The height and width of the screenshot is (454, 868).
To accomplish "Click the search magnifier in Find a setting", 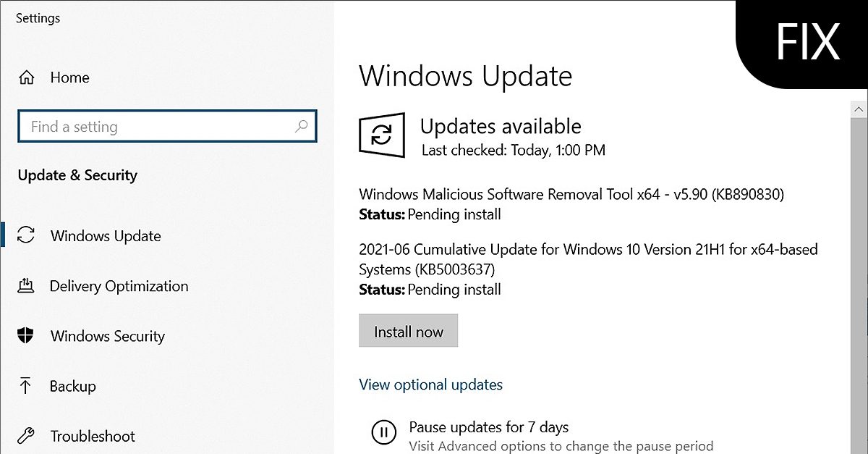I will pyautogui.click(x=301, y=126).
